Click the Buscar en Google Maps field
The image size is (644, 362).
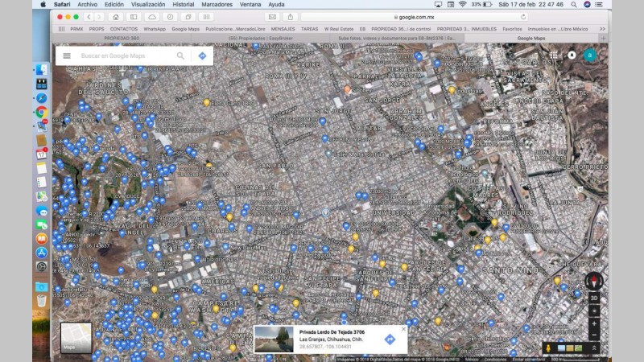click(121, 56)
